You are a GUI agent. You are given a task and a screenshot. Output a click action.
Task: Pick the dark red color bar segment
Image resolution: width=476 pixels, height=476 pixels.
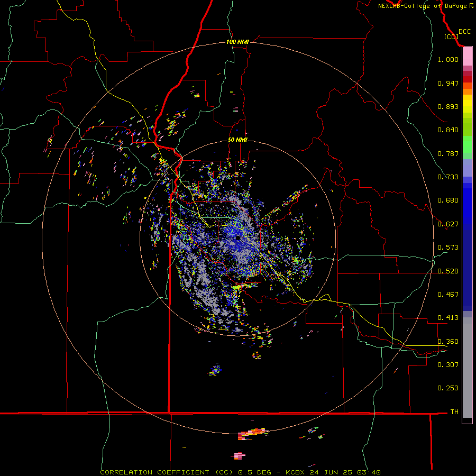click(467, 79)
